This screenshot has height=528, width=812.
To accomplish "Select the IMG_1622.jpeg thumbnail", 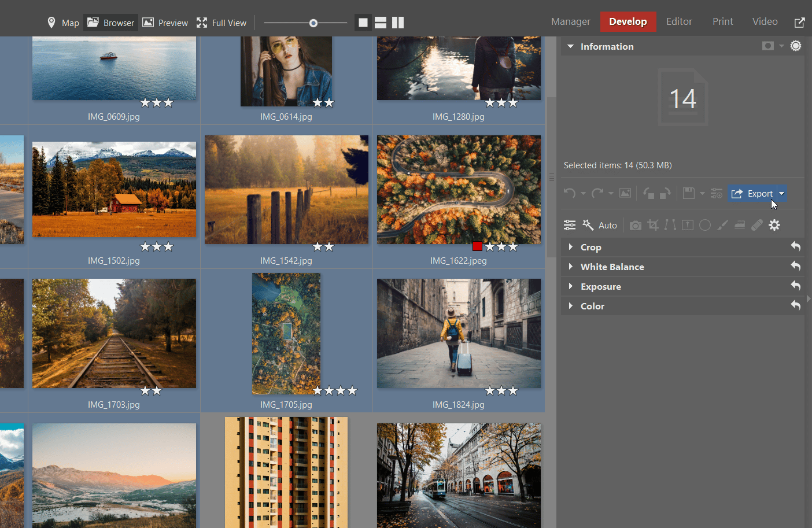I will pyautogui.click(x=459, y=189).
